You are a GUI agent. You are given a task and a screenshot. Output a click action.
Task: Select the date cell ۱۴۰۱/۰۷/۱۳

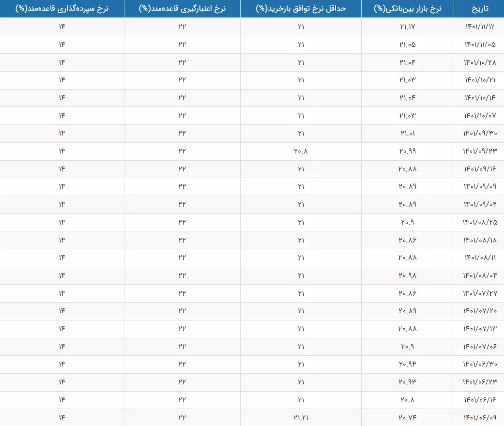click(480, 329)
